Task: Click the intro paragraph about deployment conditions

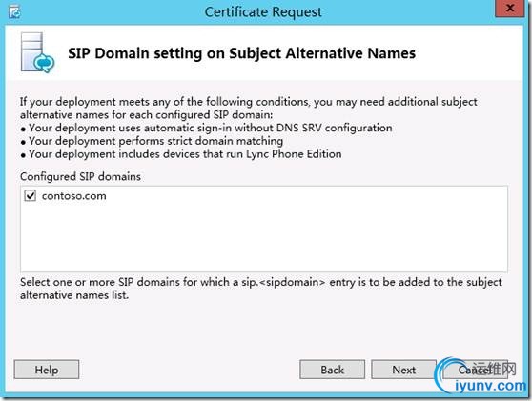Action: (248, 109)
